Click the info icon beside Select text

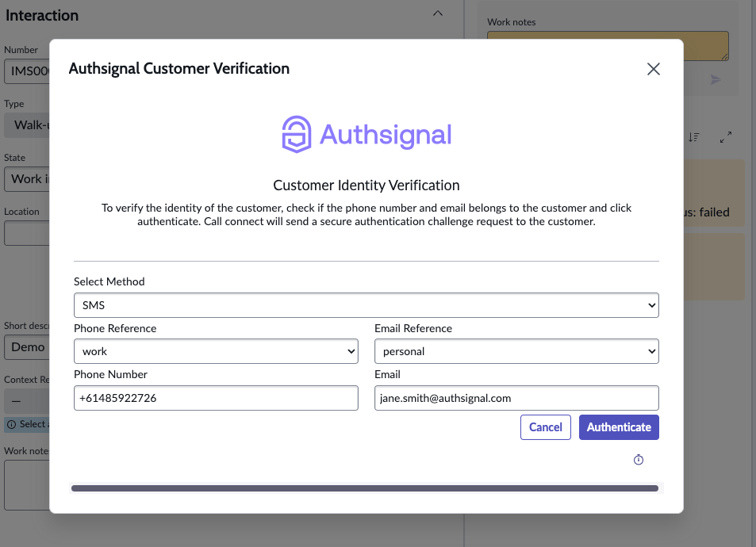[x=12, y=425]
